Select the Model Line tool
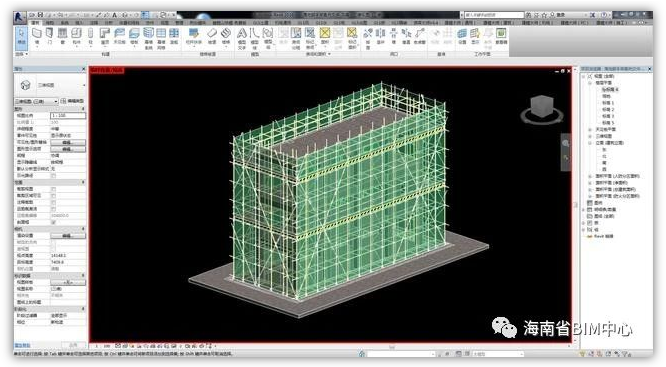The width and height of the screenshot is (666, 367). click(x=254, y=38)
